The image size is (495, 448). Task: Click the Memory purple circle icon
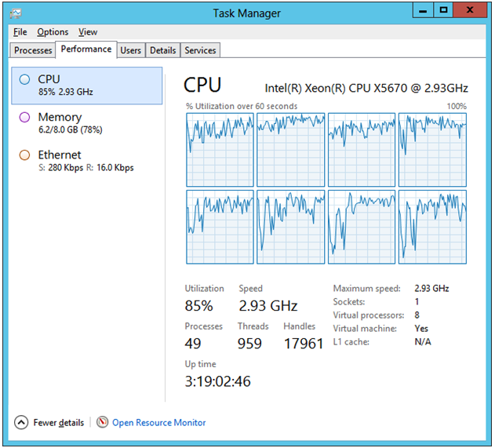click(24, 117)
